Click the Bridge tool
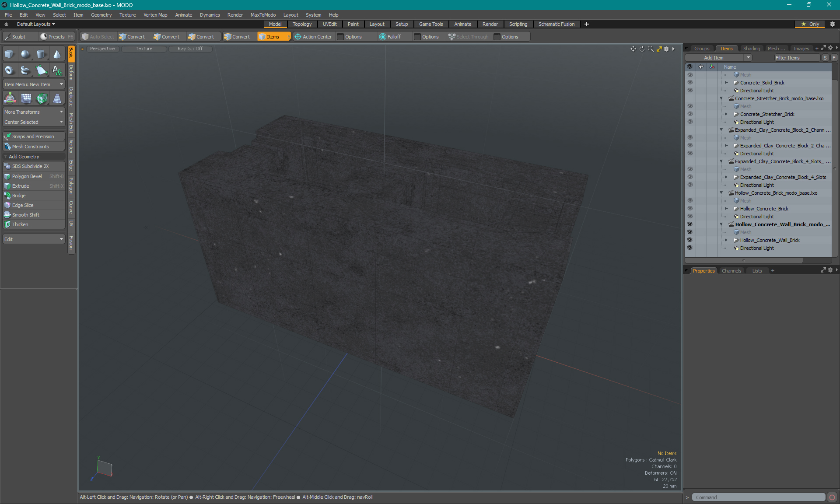This screenshot has height=504, width=840. tap(34, 196)
